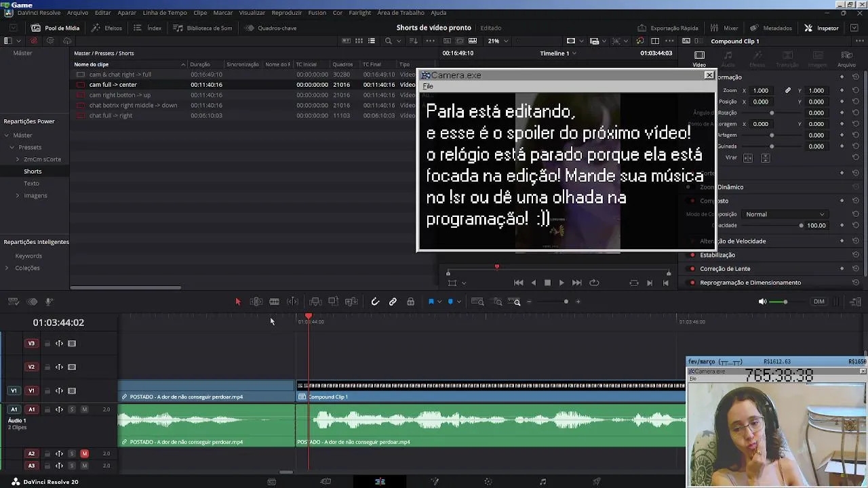Screen dimensions: 868x488
Task: Toggle the DIM audio button
Action: 819,302
